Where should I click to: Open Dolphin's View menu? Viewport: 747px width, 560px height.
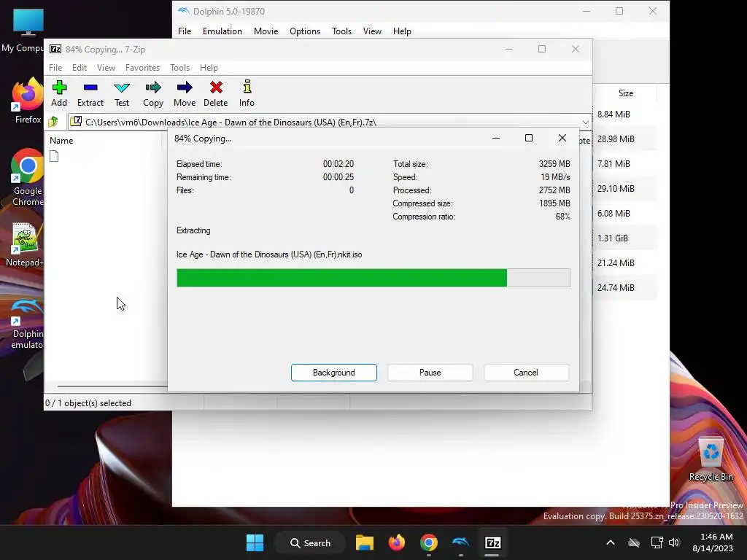tap(372, 31)
